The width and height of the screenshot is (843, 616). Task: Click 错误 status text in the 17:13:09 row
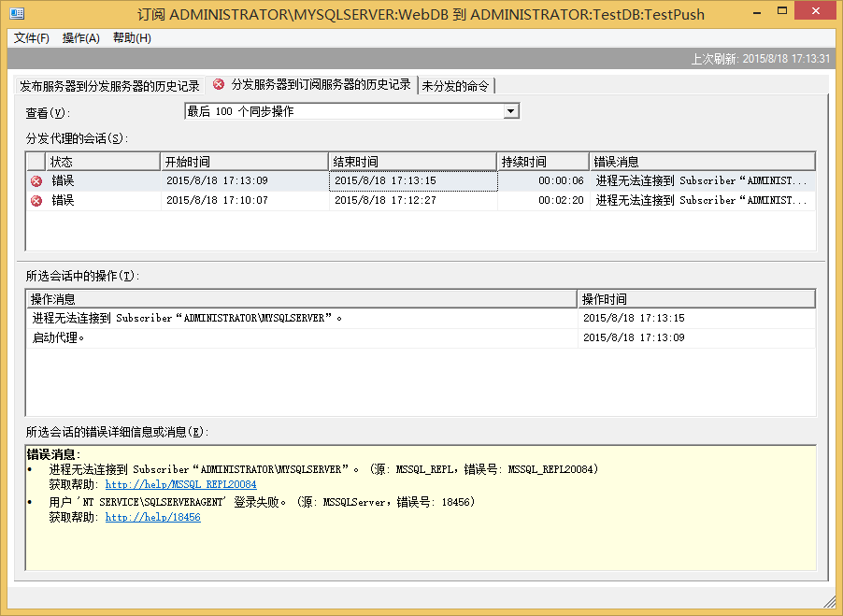(63, 180)
